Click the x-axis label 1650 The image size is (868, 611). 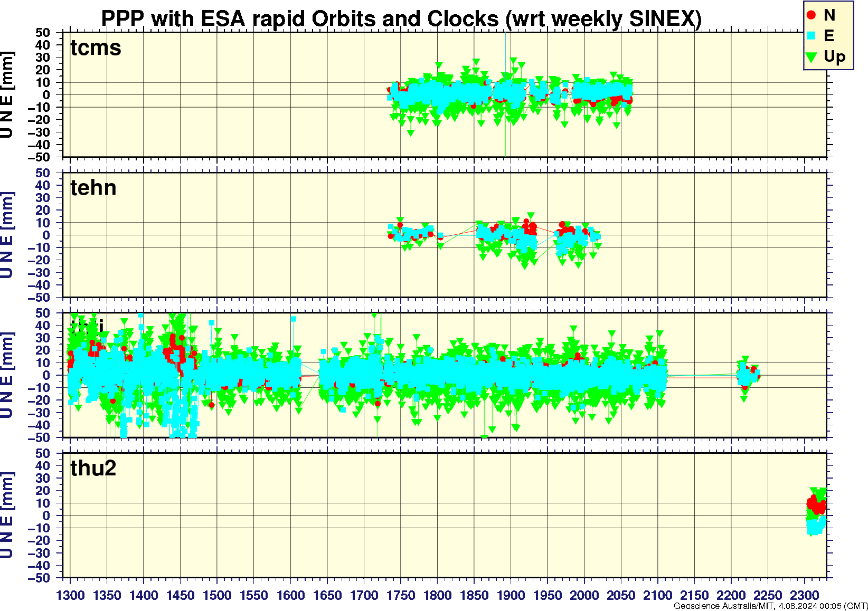click(327, 595)
